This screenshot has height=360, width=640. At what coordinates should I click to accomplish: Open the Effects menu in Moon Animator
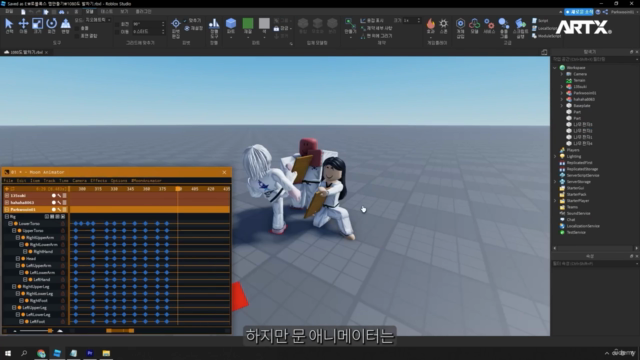click(x=98, y=180)
